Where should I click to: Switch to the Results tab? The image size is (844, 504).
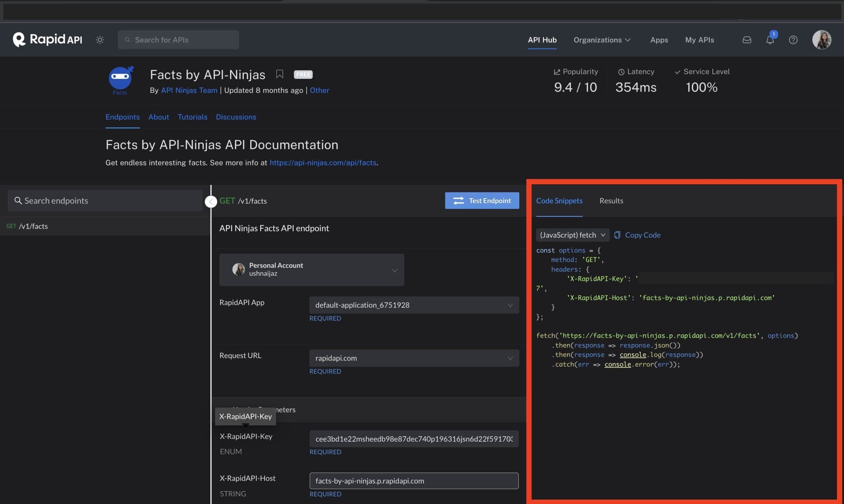pyautogui.click(x=611, y=200)
